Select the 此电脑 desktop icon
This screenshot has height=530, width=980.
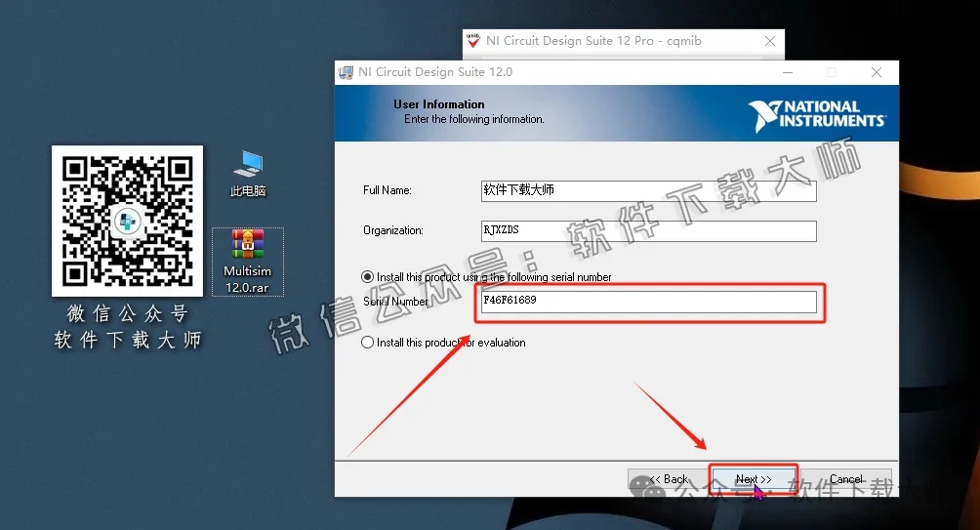tap(248, 173)
